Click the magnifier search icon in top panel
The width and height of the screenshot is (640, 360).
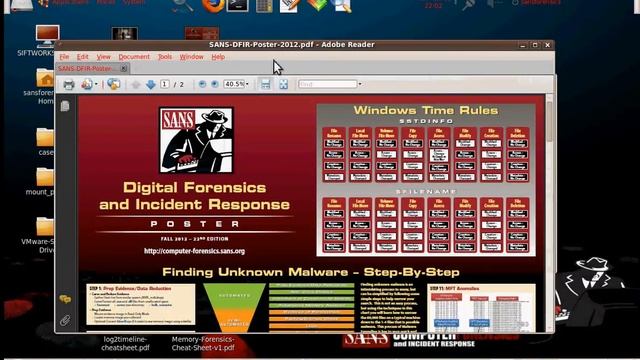(182, 5)
